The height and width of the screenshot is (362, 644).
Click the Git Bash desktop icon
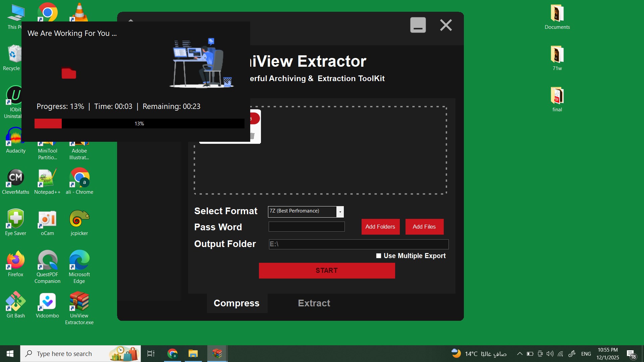click(x=15, y=302)
